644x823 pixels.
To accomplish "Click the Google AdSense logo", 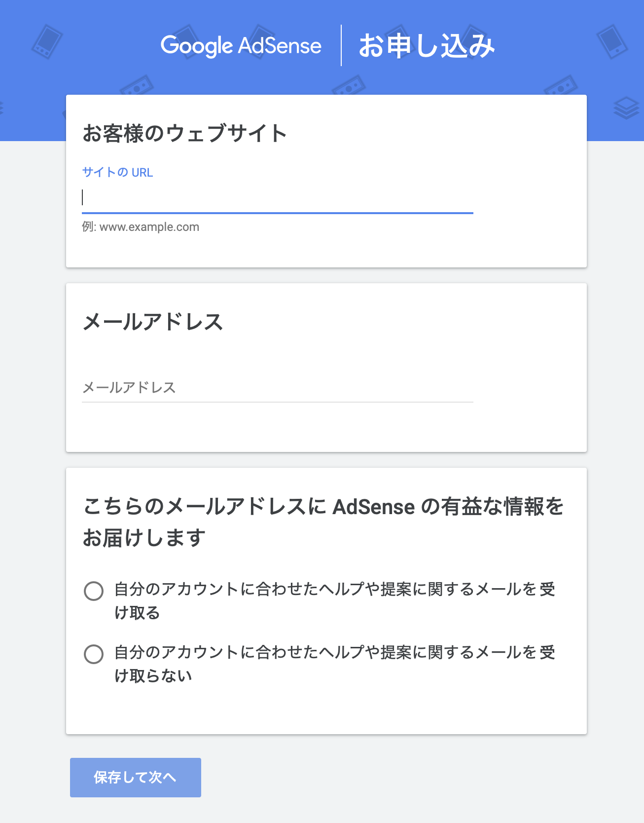I will pyautogui.click(x=241, y=46).
